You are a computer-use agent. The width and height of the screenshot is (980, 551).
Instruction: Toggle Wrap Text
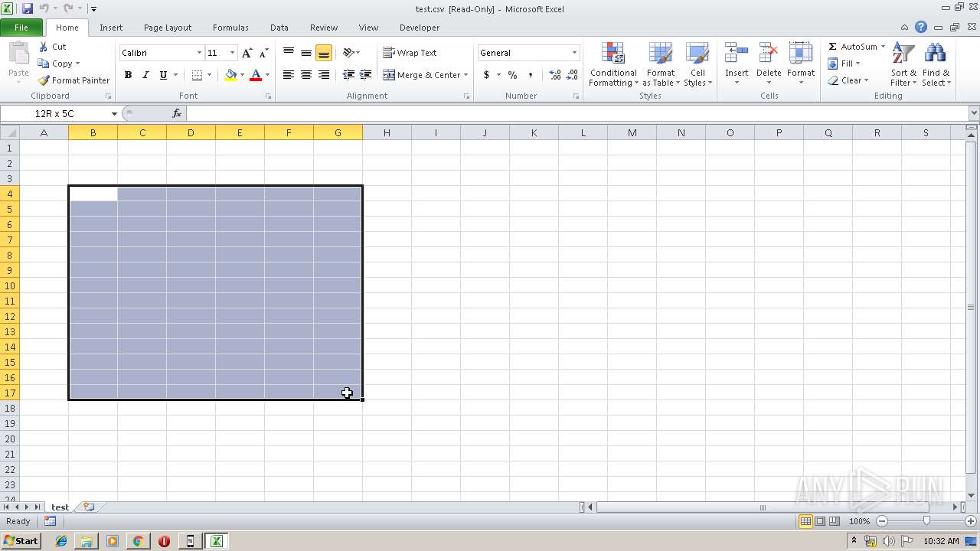click(x=410, y=53)
